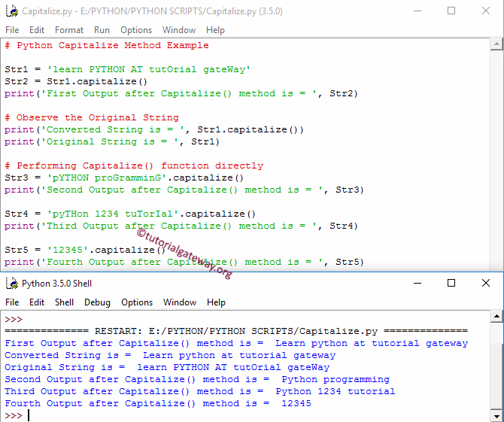The image size is (504, 422).
Task: Open Edit menu in Python Shell window
Action: click(x=37, y=302)
